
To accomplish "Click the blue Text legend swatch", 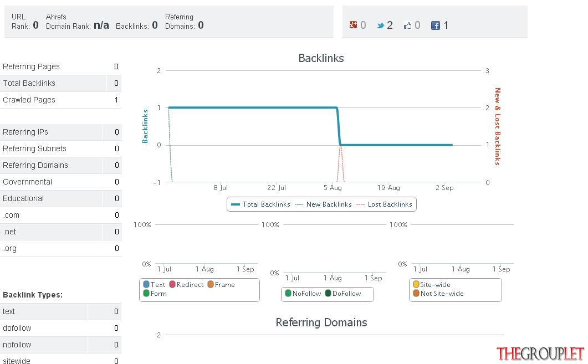I will click(146, 285).
